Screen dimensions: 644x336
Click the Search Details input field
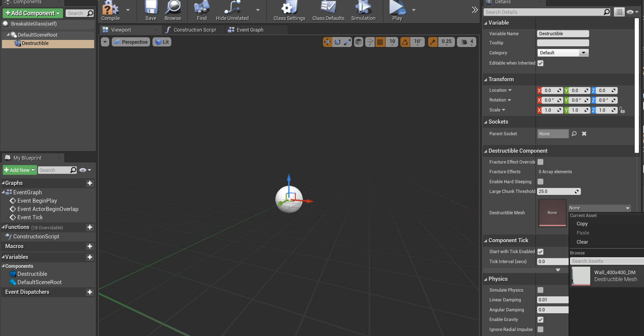pos(543,12)
